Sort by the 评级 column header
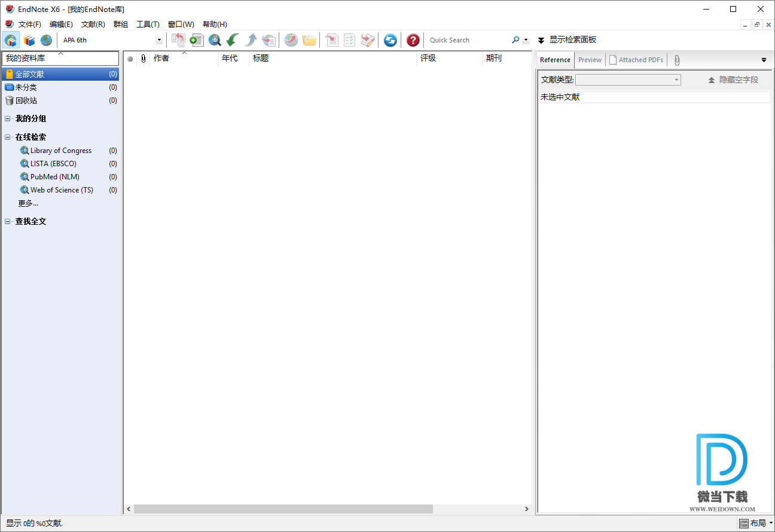 [x=449, y=58]
